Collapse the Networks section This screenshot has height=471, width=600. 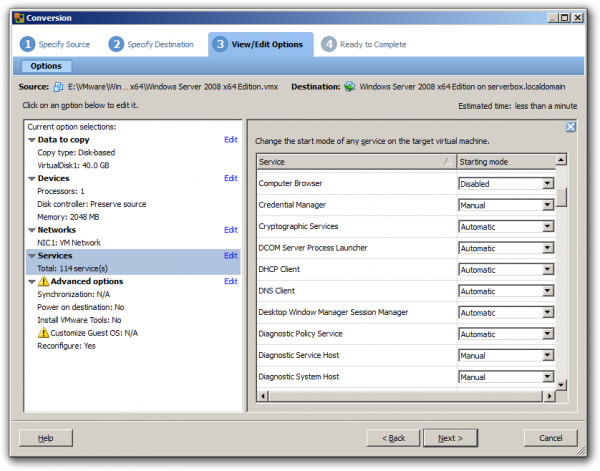[32, 230]
